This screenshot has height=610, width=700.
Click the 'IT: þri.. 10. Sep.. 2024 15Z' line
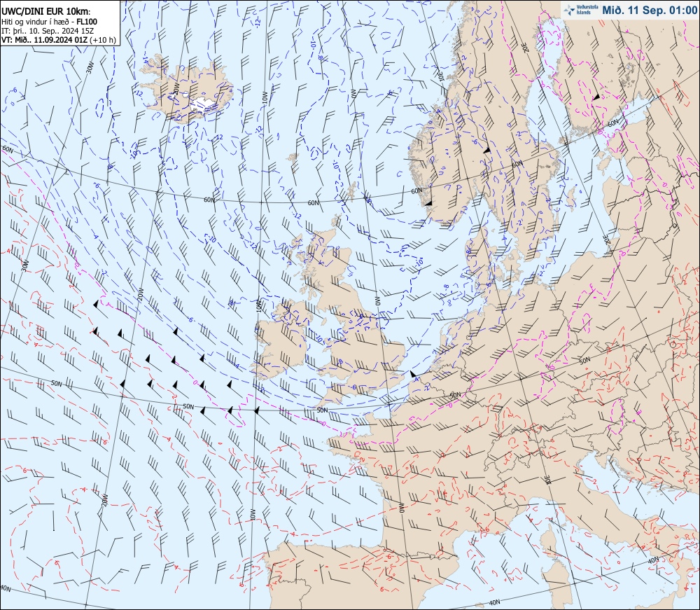tap(48, 31)
